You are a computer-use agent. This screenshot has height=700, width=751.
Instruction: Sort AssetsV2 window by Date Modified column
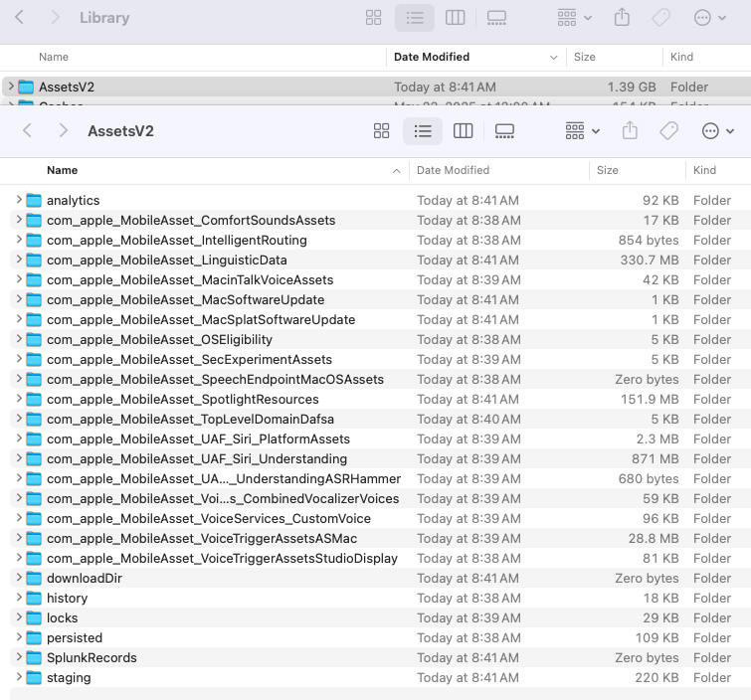(x=453, y=170)
